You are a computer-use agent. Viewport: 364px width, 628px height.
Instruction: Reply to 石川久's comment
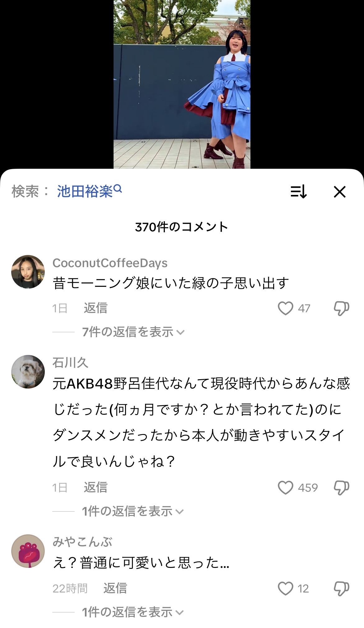(96, 487)
